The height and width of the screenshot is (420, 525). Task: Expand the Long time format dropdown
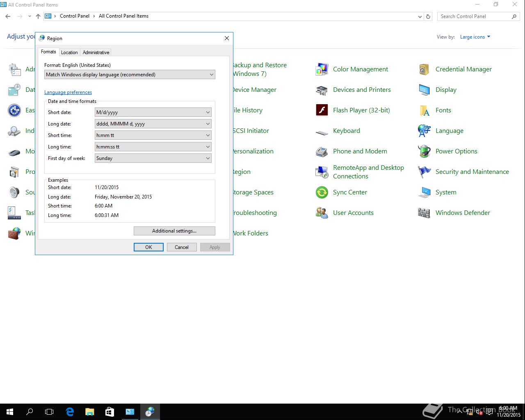tap(153, 147)
